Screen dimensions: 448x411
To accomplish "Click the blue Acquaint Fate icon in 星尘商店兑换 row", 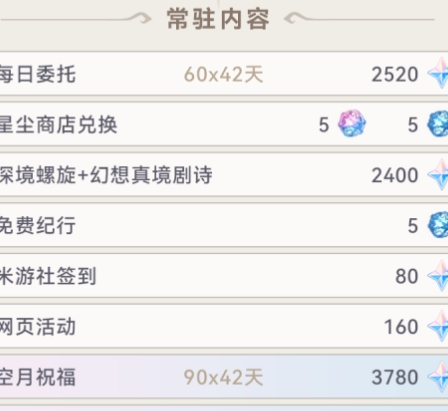I will (x=438, y=124).
